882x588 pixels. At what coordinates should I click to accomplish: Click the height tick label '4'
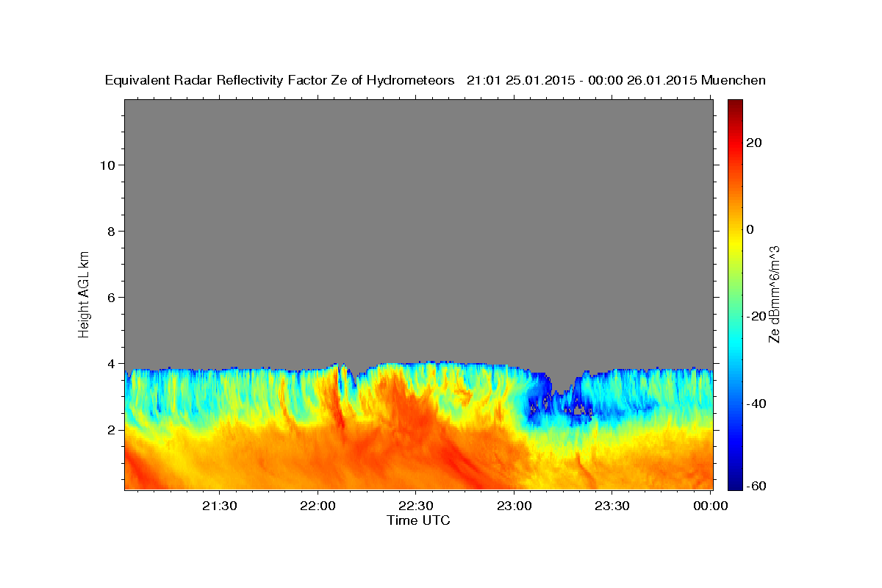pos(112,363)
